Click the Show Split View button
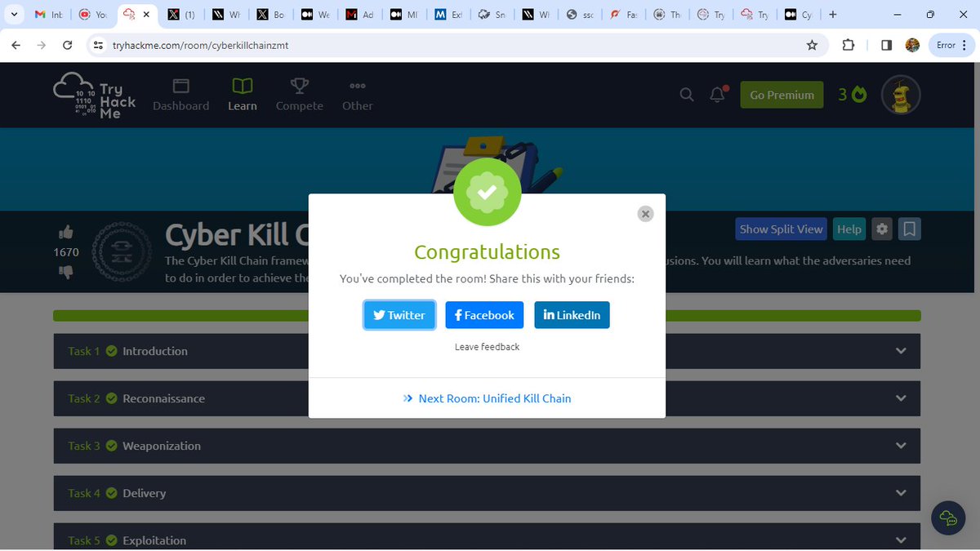Screen dimensions: 980x551 click(x=781, y=229)
